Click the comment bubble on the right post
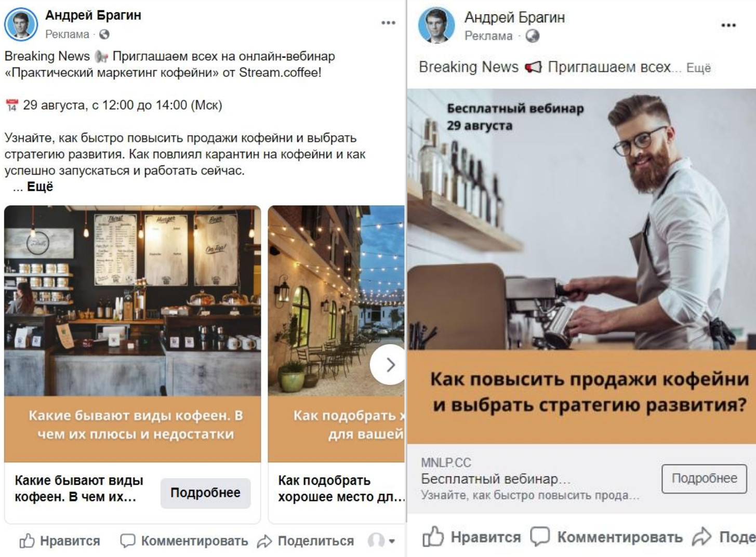Image resolution: width=756 pixels, height=557 pixels. point(540,537)
